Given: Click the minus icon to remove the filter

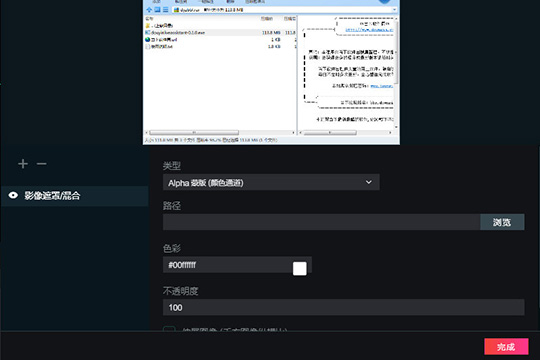Looking at the screenshot, I should tap(42, 164).
